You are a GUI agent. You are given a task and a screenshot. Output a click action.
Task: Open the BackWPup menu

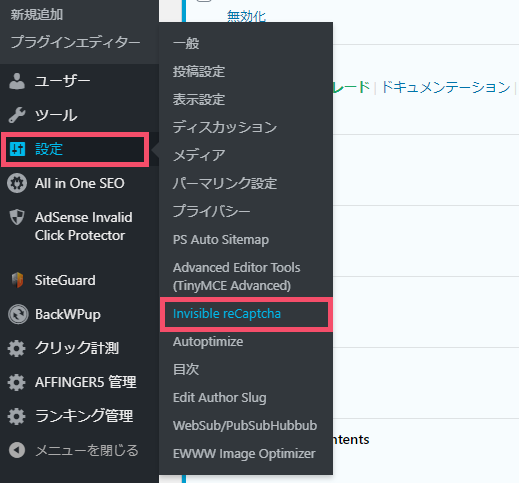pyautogui.click(x=68, y=314)
